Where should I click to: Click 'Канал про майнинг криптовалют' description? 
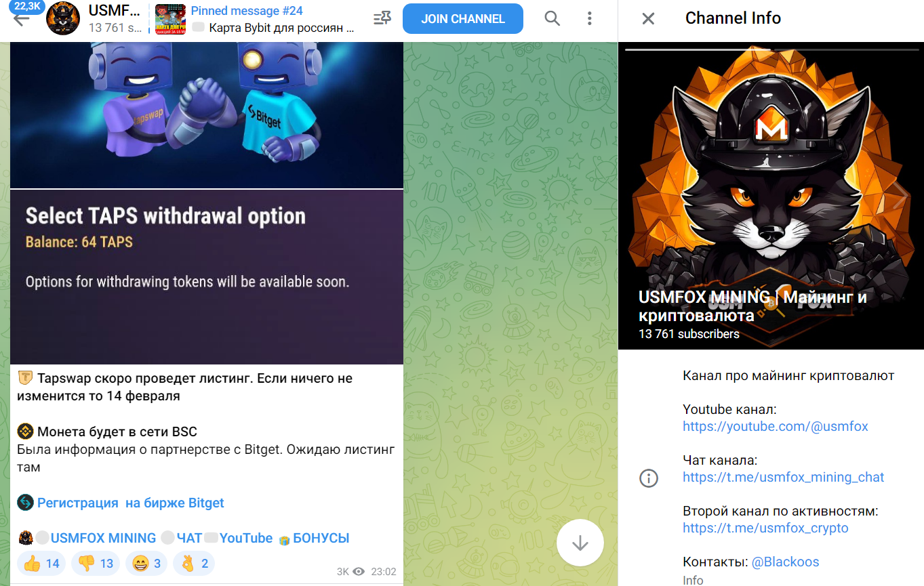click(788, 376)
